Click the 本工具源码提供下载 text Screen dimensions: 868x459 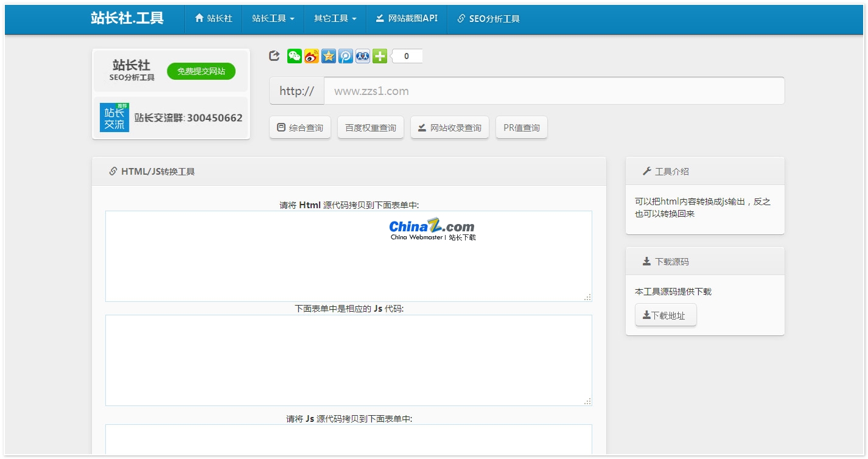click(673, 292)
